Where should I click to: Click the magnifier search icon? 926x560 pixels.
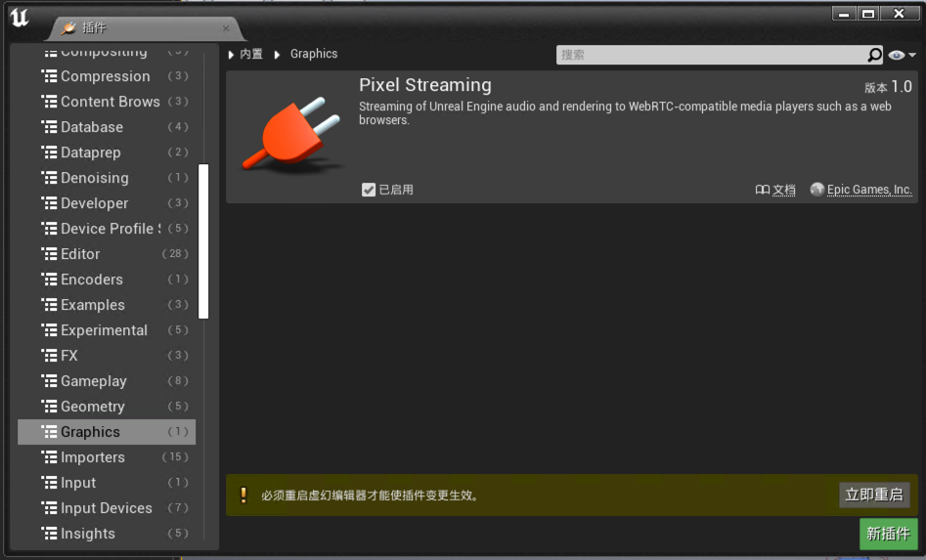[874, 55]
